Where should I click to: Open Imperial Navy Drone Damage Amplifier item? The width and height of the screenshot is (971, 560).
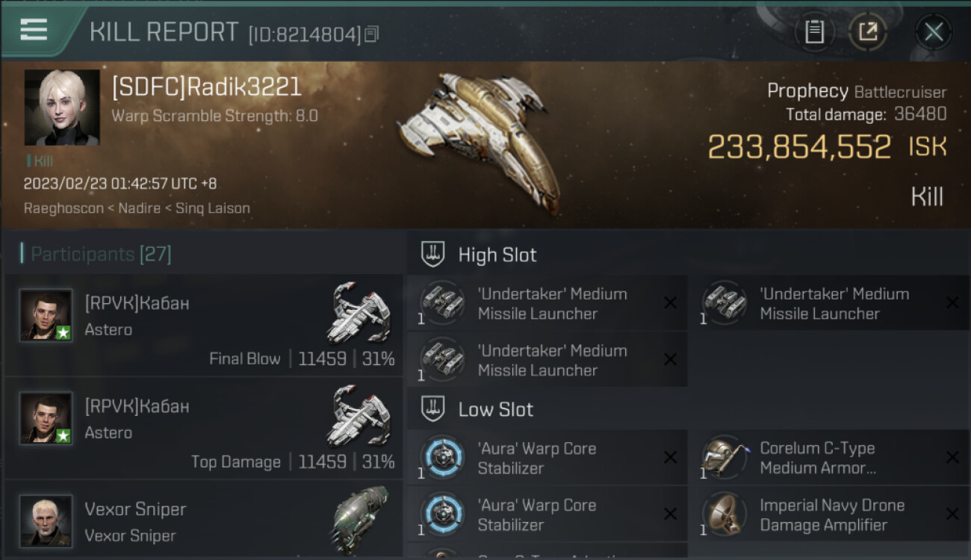pos(829,514)
